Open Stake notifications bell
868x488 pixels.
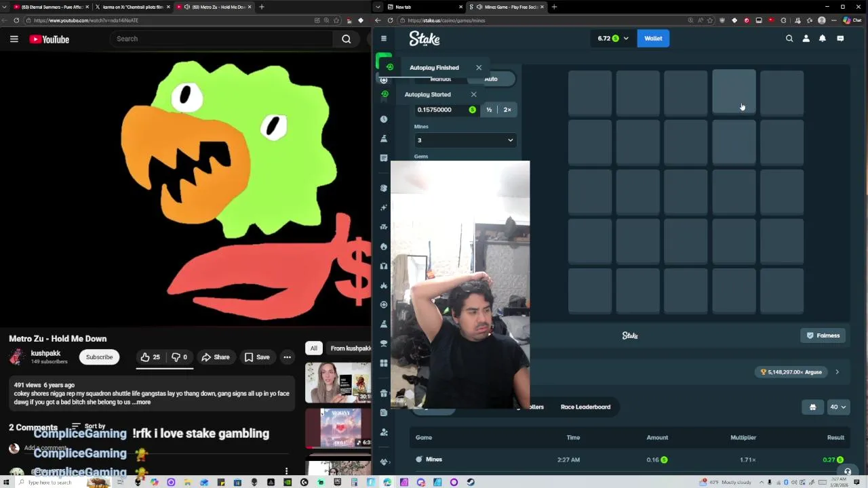(823, 39)
